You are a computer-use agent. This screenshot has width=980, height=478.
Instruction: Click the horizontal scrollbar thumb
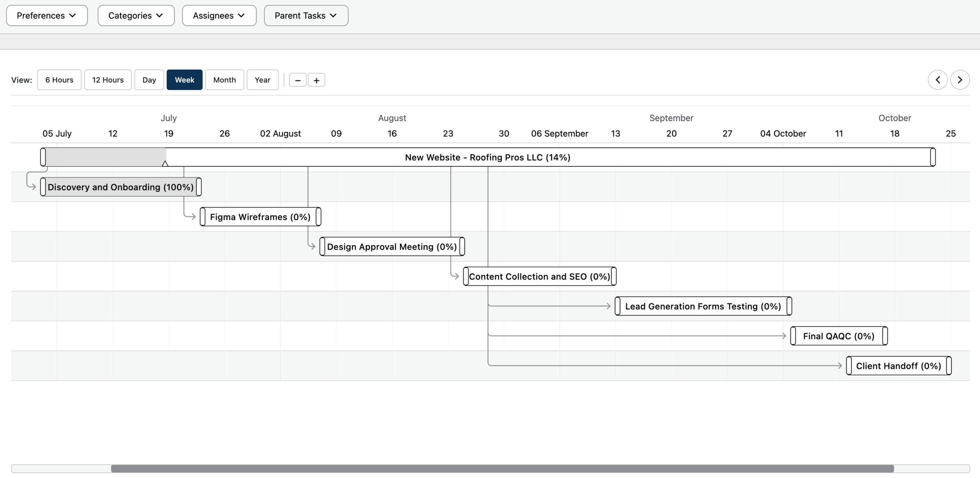pyautogui.click(x=502, y=468)
